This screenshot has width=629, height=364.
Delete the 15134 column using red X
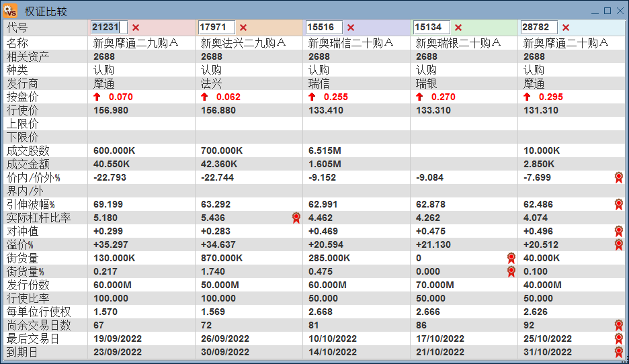(458, 28)
